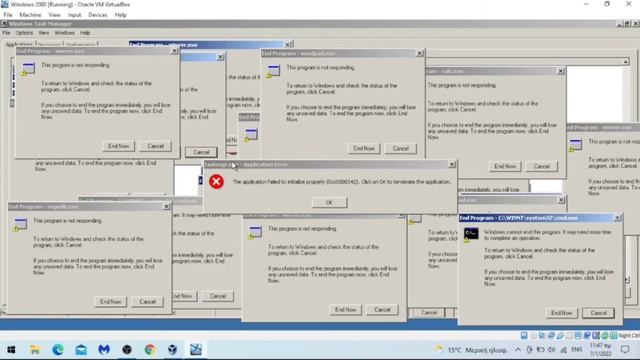This screenshot has width=640, height=360.
Task: Open the Windows notification center icon
Action: pos(625,350)
